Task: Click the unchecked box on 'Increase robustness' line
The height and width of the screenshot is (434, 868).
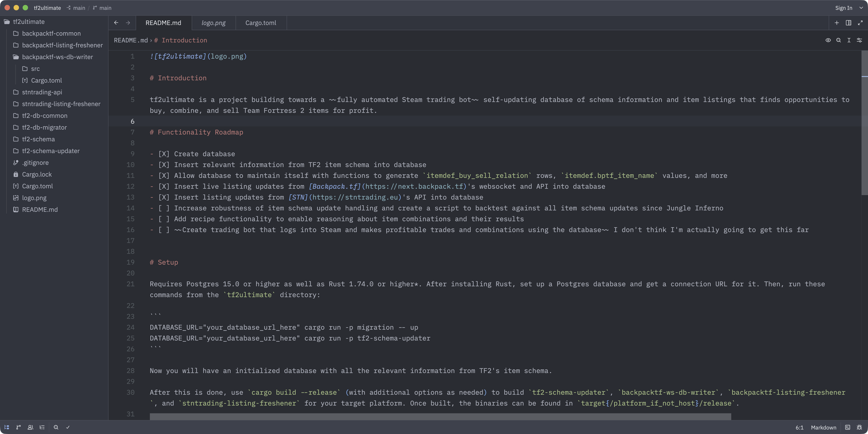Action: tap(164, 208)
